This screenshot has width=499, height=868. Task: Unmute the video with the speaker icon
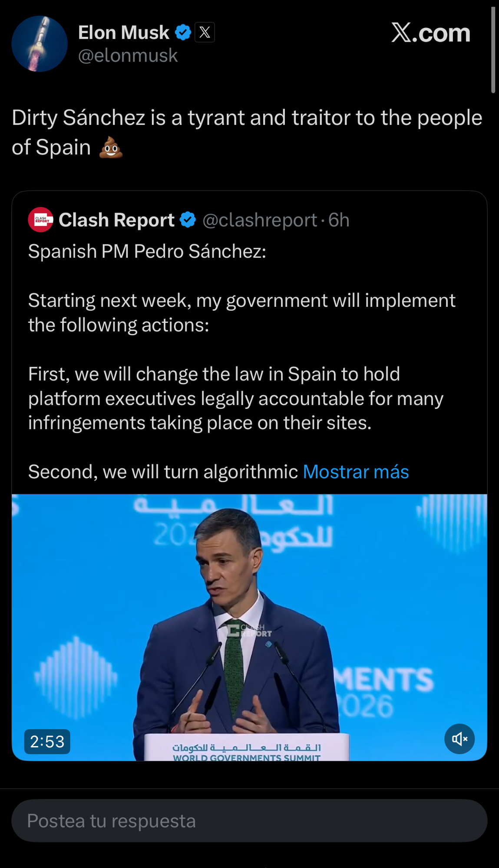tap(459, 739)
